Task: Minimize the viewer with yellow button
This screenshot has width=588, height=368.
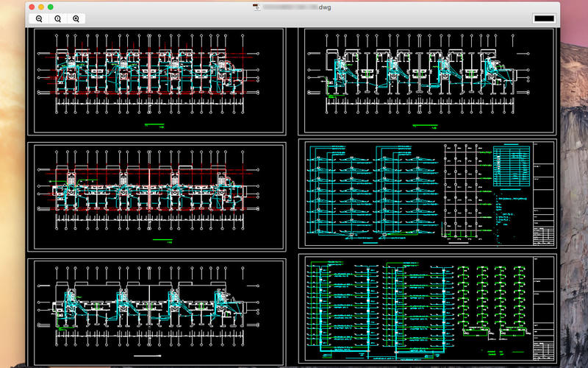Action: click(41, 7)
